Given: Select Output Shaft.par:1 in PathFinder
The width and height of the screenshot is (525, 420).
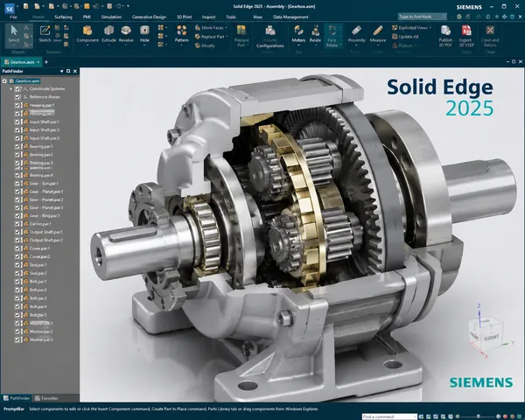Looking at the screenshot, I should (45, 232).
